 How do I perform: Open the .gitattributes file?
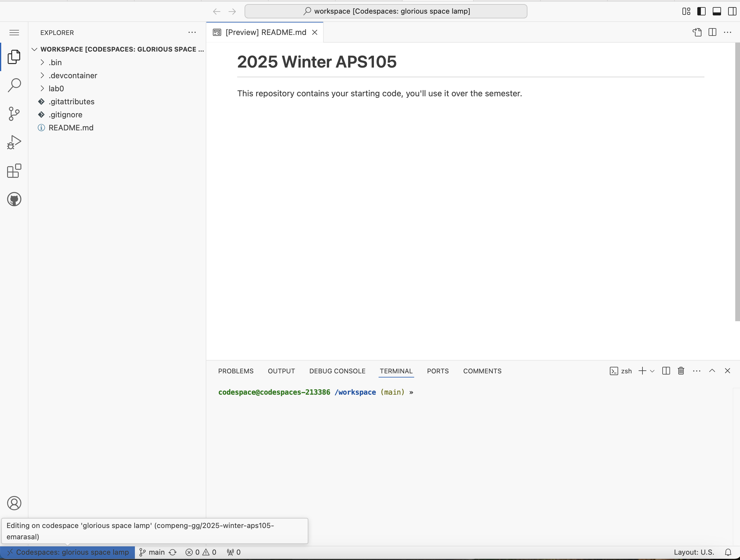(117, 102)
